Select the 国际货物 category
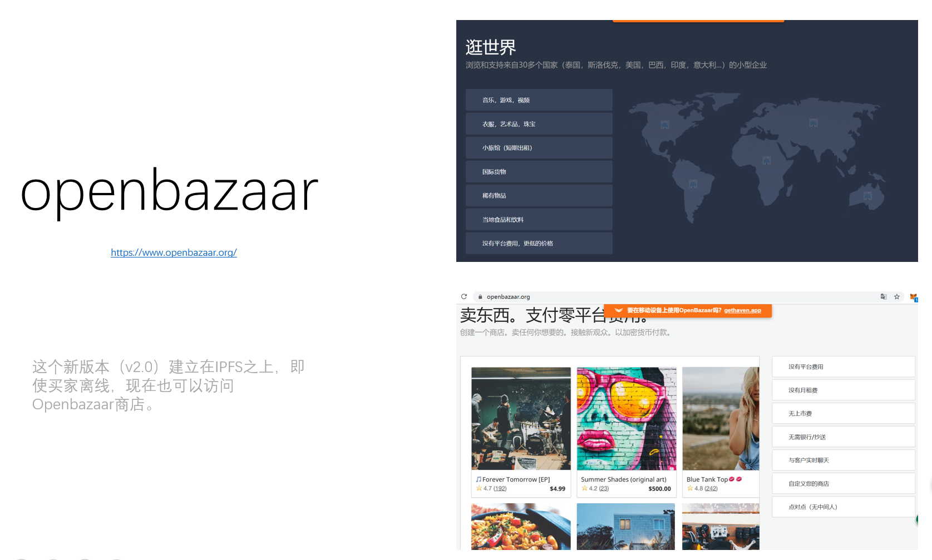 539,172
